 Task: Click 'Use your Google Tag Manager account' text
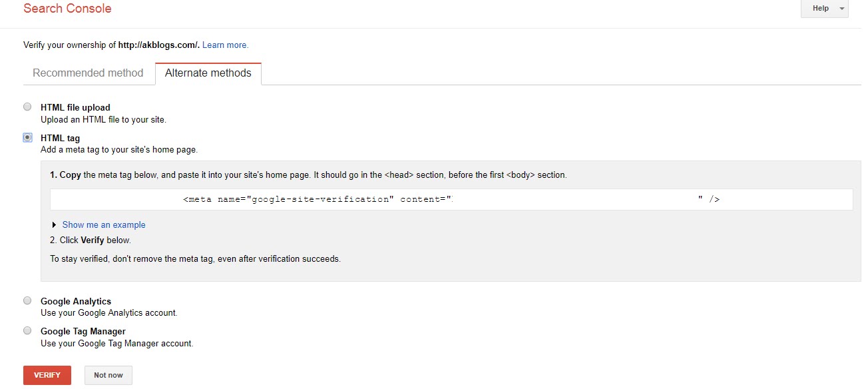click(117, 344)
